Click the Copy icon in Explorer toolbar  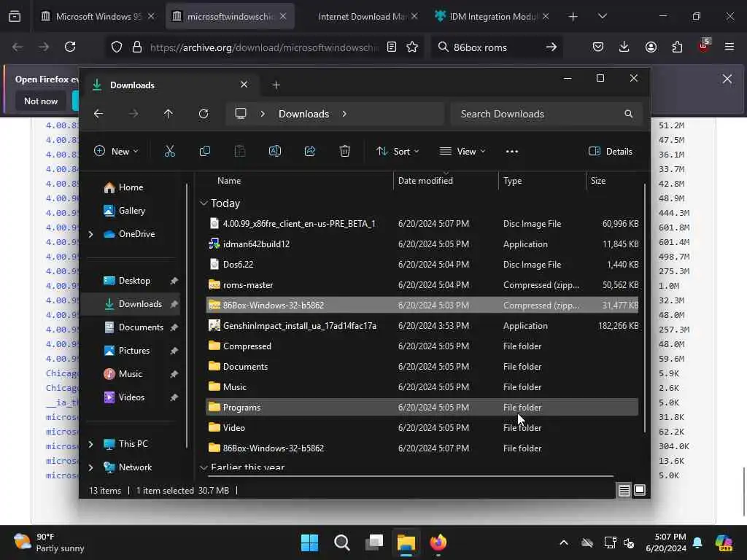coord(205,152)
